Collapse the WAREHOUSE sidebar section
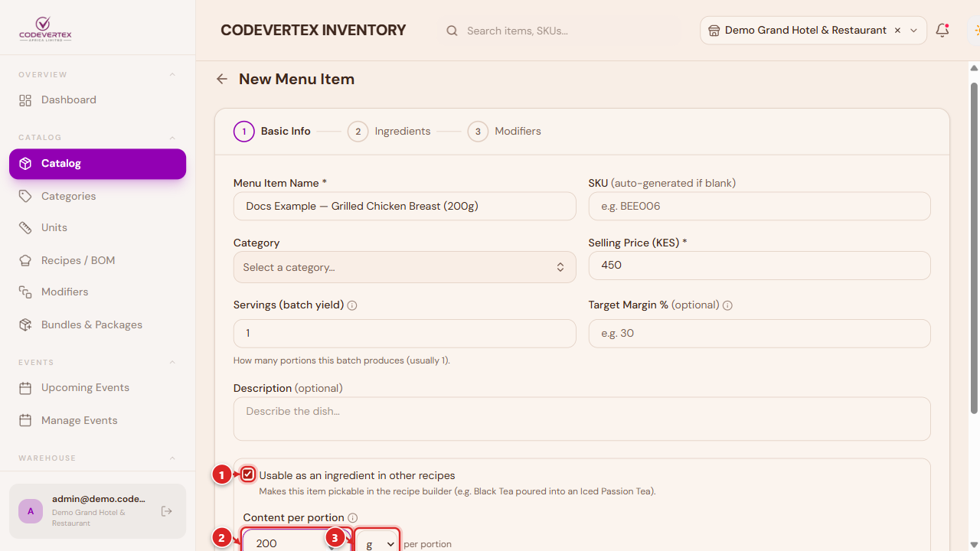The height and width of the screenshot is (551, 980). (x=172, y=458)
